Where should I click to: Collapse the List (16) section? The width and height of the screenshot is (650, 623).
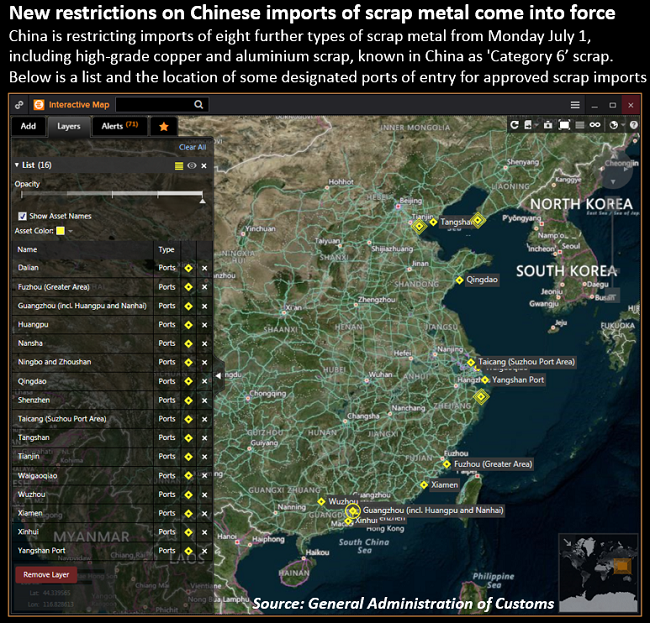[x=17, y=165]
